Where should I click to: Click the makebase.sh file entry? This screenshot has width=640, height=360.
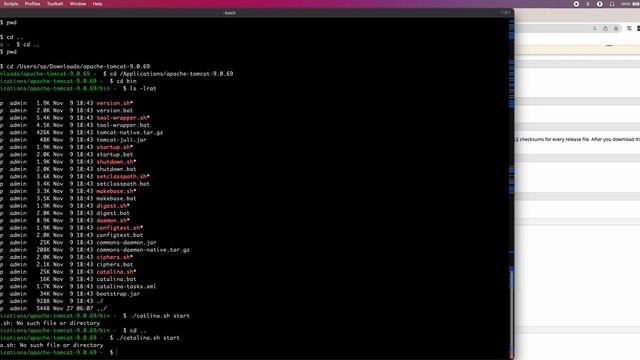116,191
